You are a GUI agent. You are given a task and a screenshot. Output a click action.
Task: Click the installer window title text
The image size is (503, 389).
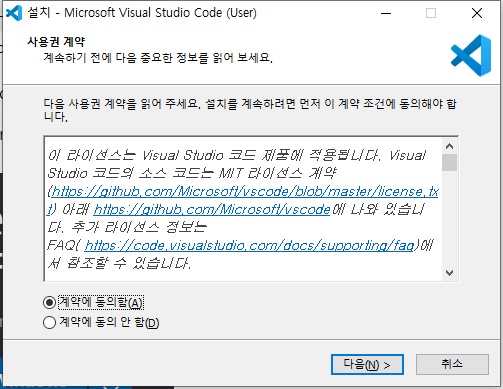click(142, 13)
